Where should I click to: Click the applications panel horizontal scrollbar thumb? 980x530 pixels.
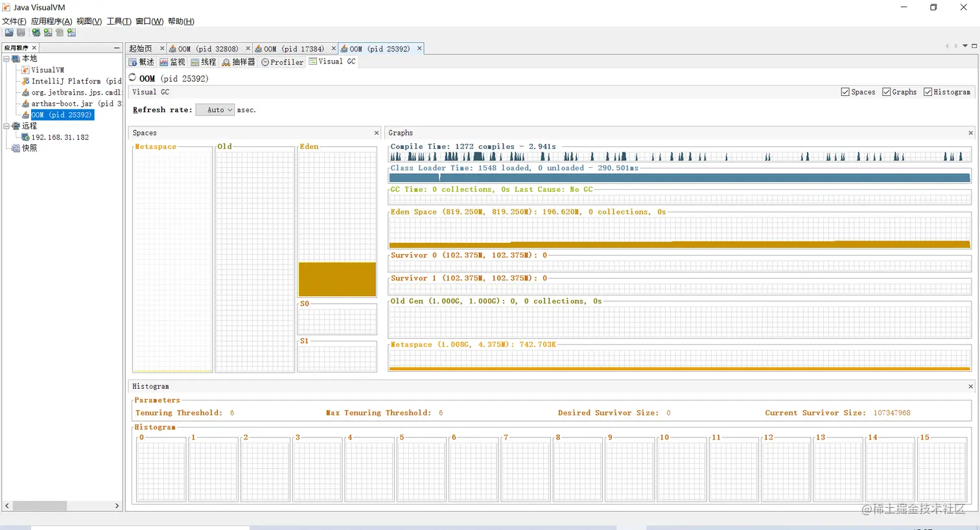point(40,505)
